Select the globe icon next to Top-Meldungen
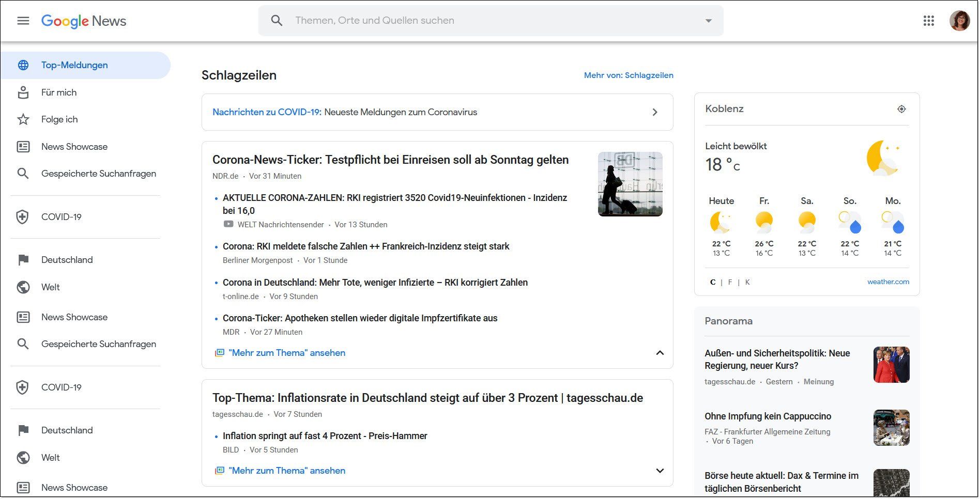980x499 pixels. point(23,65)
